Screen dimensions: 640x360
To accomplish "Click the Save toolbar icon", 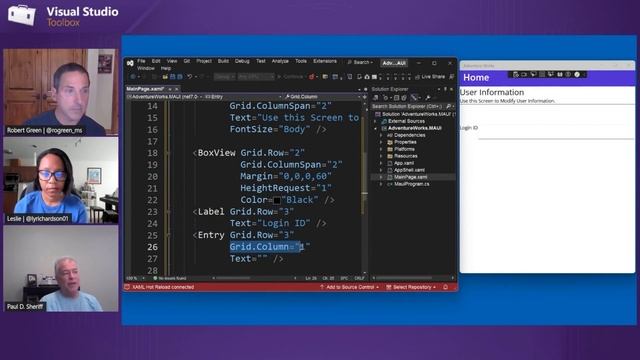I will (173, 77).
